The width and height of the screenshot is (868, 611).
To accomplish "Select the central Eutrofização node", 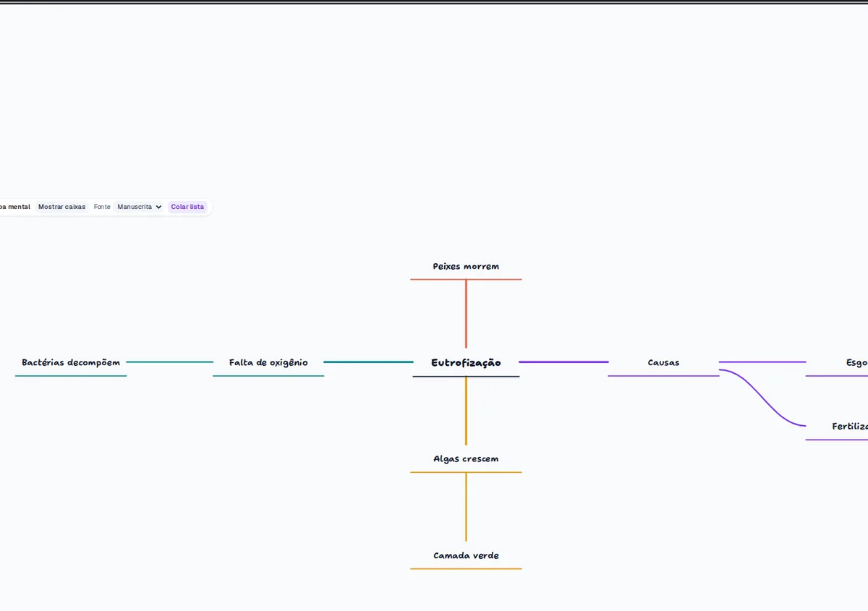I will point(466,363).
